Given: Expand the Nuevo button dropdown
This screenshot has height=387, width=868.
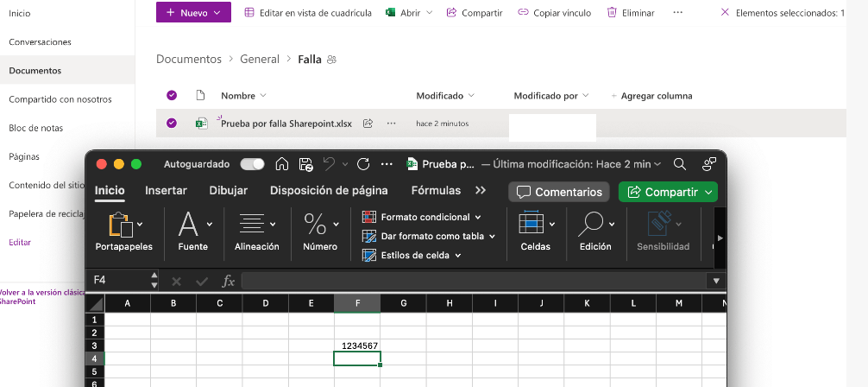Looking at the screenshot, I should 217,12.
